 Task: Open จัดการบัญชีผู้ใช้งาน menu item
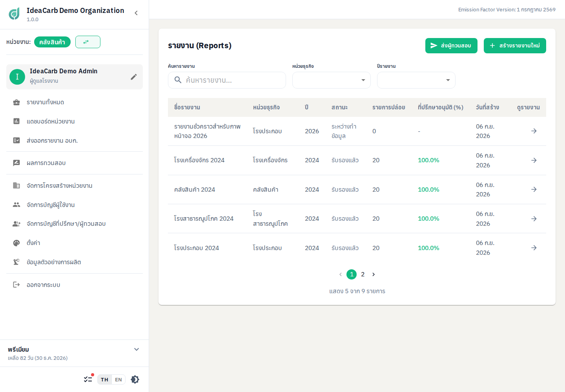[75, 205]
